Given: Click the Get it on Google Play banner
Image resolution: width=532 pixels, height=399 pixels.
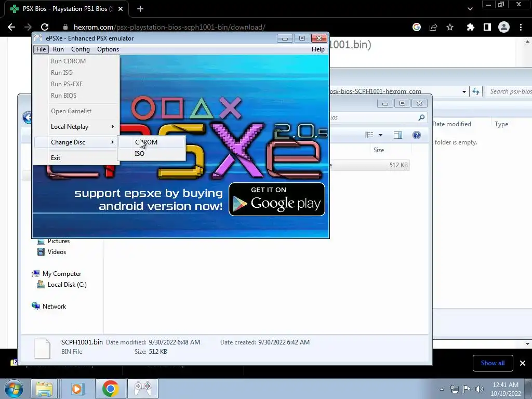Looking at the screenshot, I should (x=277, y=199).
